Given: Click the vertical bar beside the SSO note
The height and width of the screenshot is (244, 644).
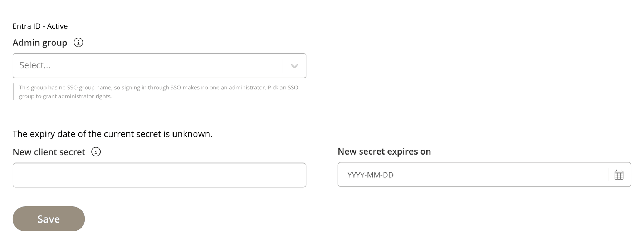Looking at the screenshot, I should tap(13, 92).
